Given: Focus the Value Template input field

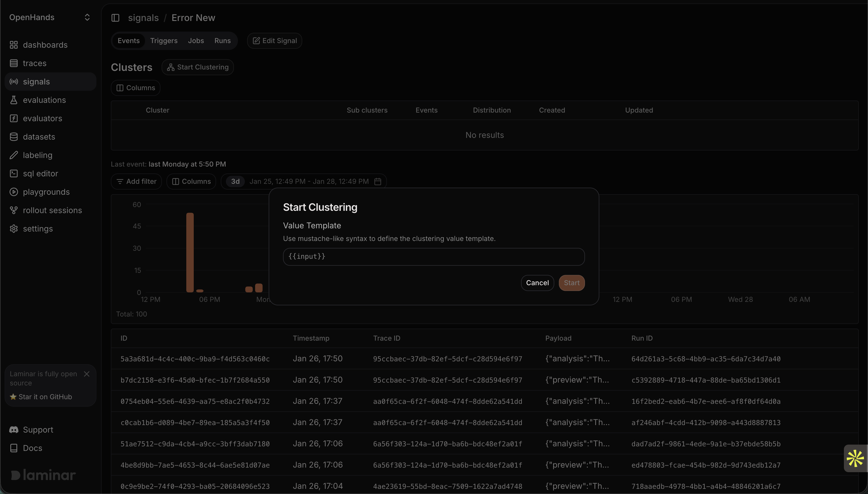Looking at the screenshot, I should pyautogui.click(x=434, y=256).
